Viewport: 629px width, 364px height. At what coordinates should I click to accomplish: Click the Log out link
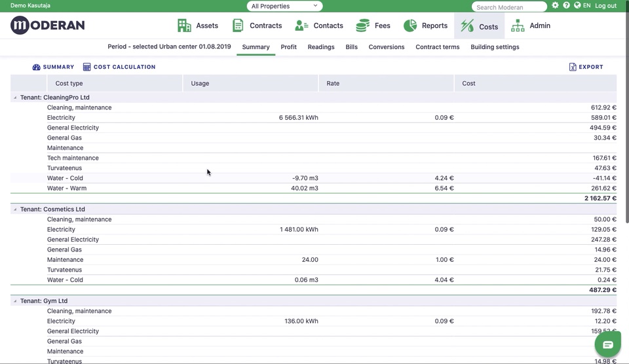coord(605,6)
